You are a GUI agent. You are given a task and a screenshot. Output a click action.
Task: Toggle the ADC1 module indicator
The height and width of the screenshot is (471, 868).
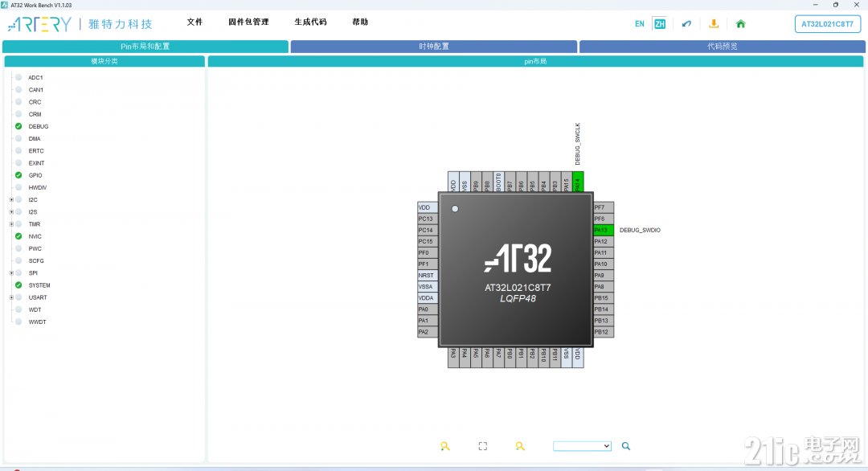pyautogui.click(x=18, y=77)
